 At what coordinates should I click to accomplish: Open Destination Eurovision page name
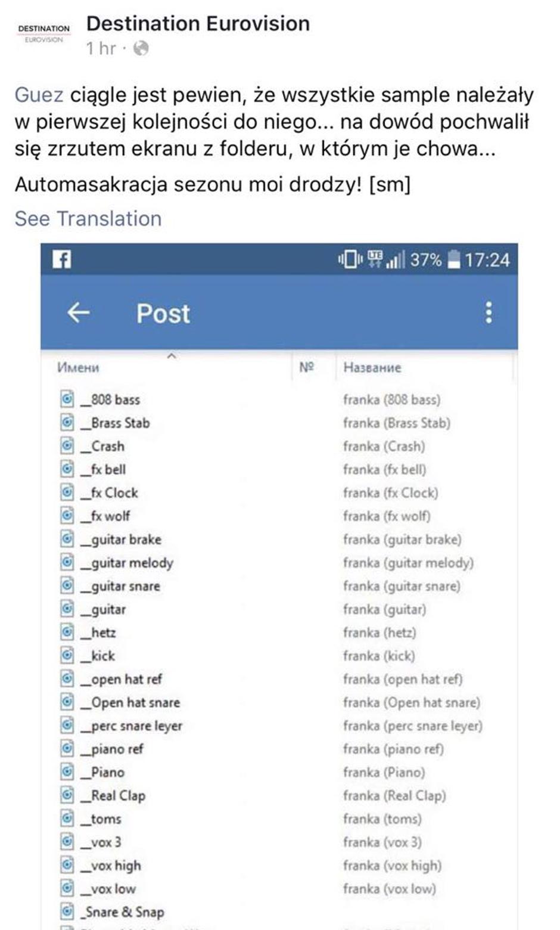(198, 24)
